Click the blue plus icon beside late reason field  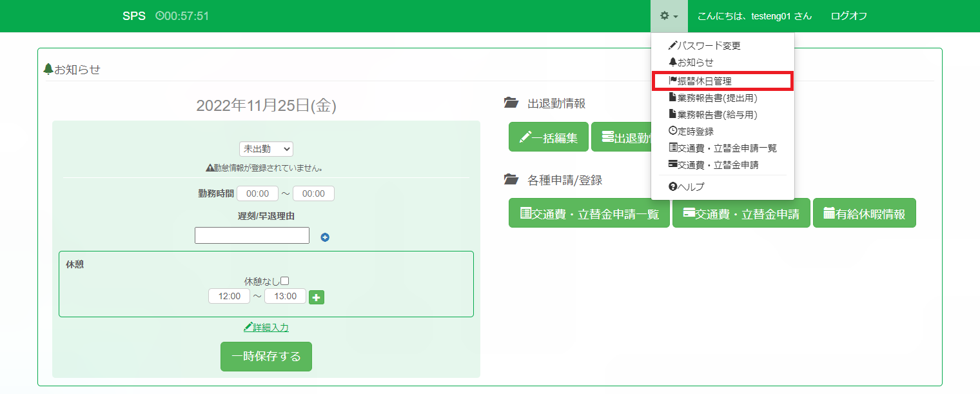pos(325,237)
